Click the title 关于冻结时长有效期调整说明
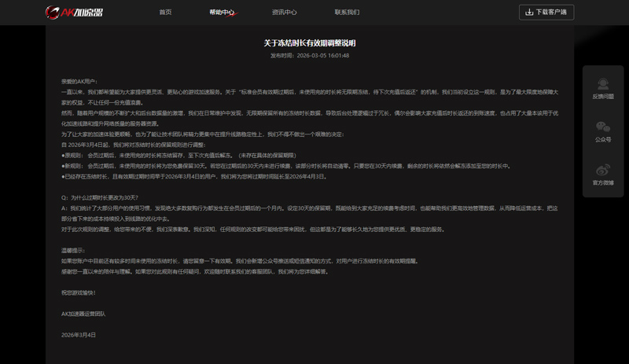Screen dimensions: 629x364 point(310,43)
